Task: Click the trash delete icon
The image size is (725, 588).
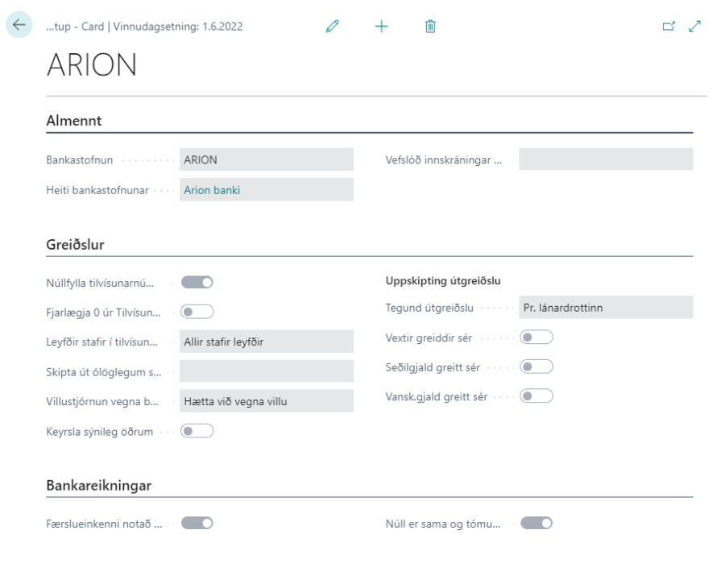Action: pos(430,27)
